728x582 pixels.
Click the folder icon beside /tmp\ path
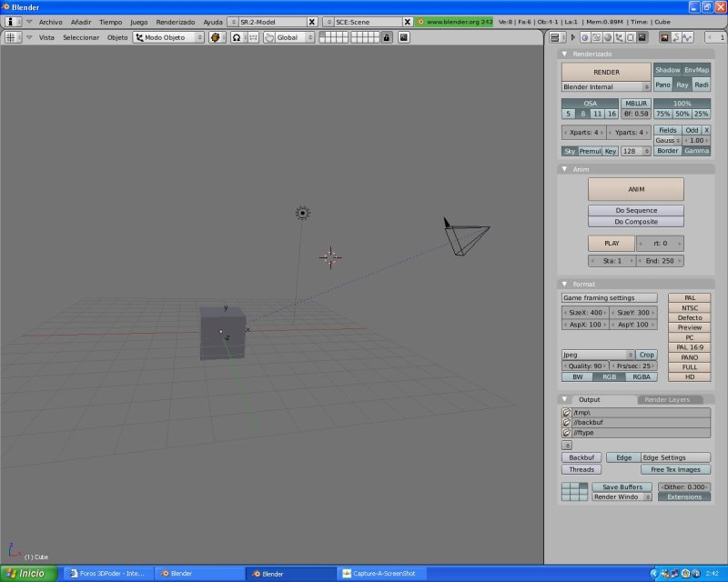point(566,412)
